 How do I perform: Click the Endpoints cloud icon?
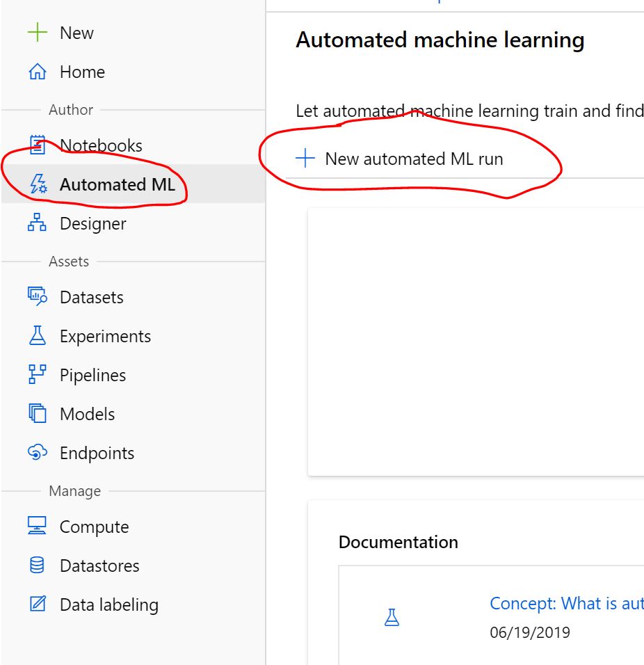38,453
